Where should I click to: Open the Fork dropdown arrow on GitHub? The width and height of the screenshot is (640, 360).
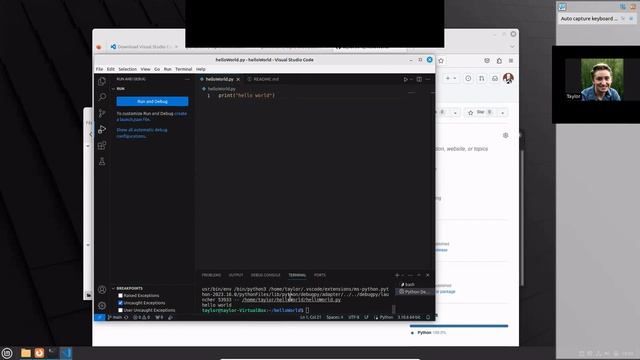tap(455, 113)
